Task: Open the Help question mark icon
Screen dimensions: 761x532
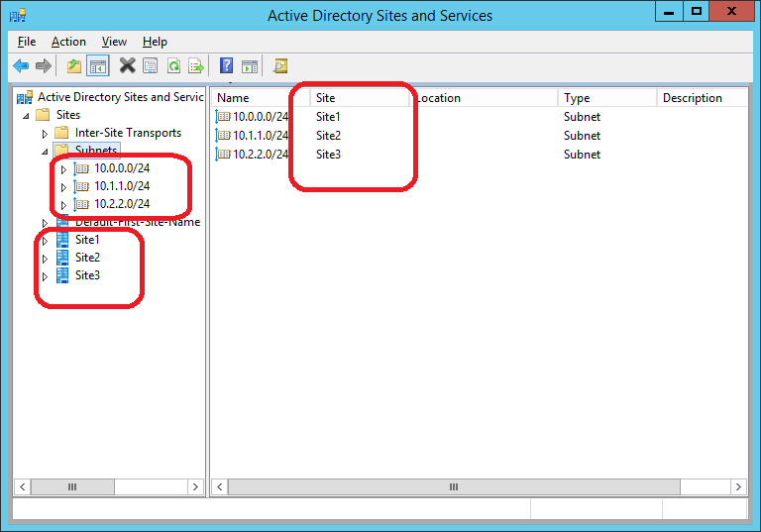Action: 226,65
